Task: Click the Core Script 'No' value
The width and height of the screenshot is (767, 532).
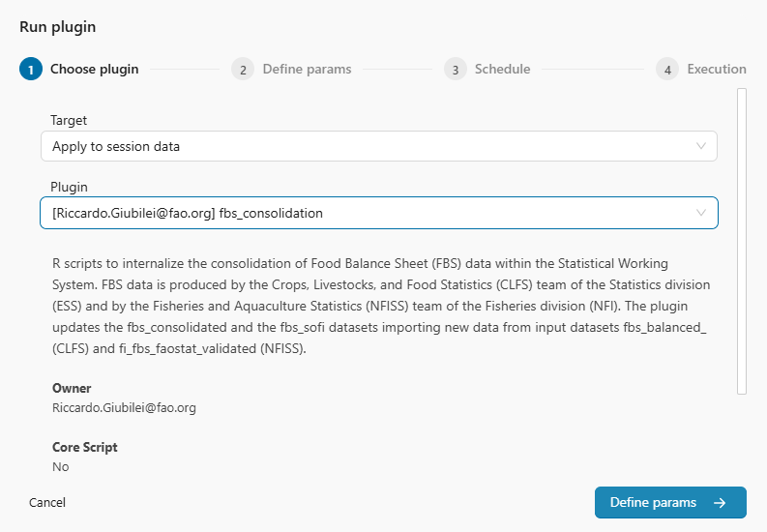Action: click(61, 467)
